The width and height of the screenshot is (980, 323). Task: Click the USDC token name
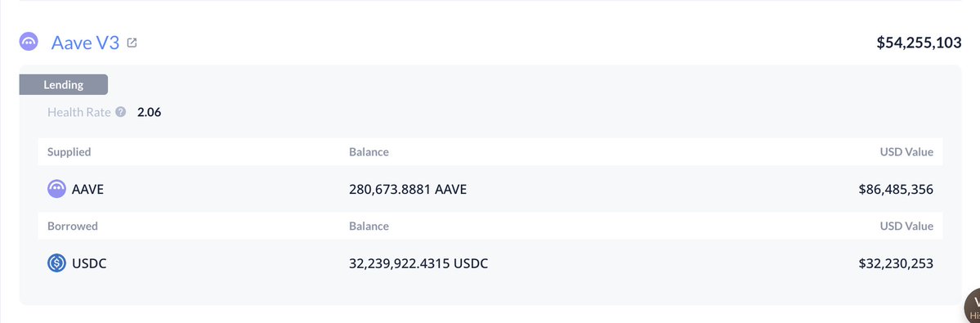(x=89, y=263)
